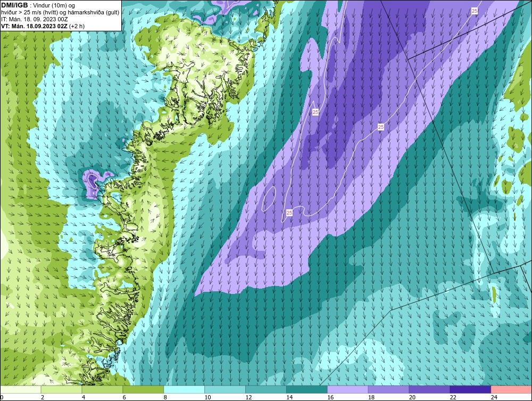This screenshot has height=401, width=532.
Task: Click the legend value label '0'
Action: pyautogui.click(x=2, y=397)
